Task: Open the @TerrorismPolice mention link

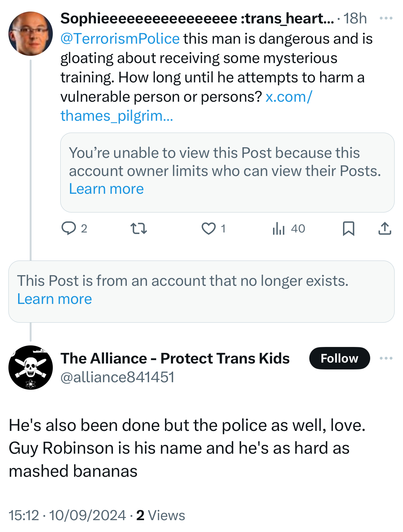Action: click(120, 39)
